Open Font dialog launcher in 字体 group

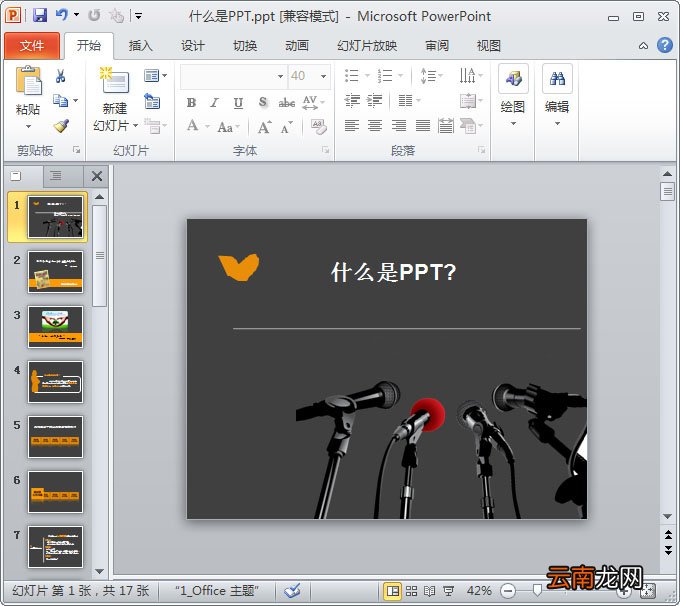pyautogui.click(x=325, y=150)
